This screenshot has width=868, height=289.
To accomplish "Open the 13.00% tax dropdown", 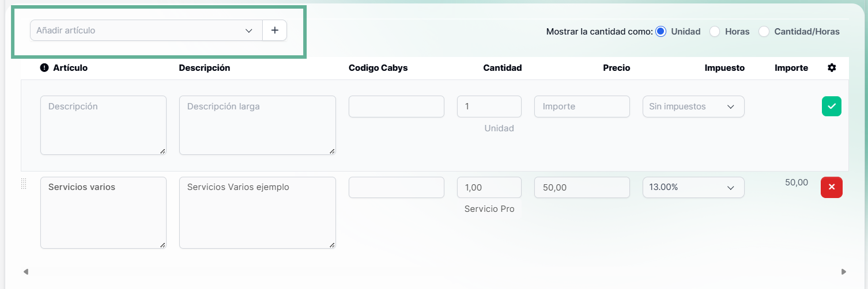I will click(x=693, y=188).
